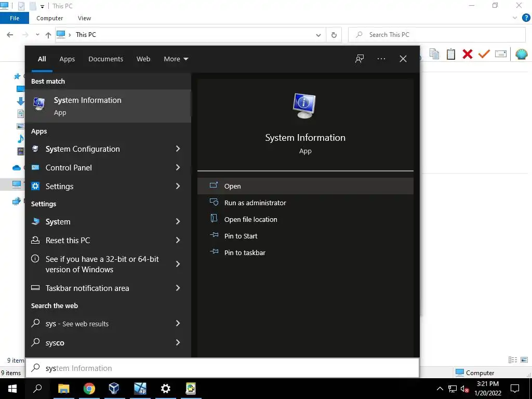Choose Pin to Start

305,236
